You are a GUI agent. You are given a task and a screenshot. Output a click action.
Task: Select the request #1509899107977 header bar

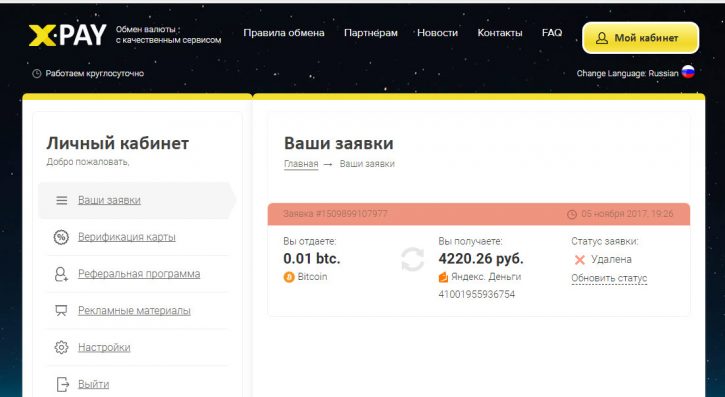(479, 214)
